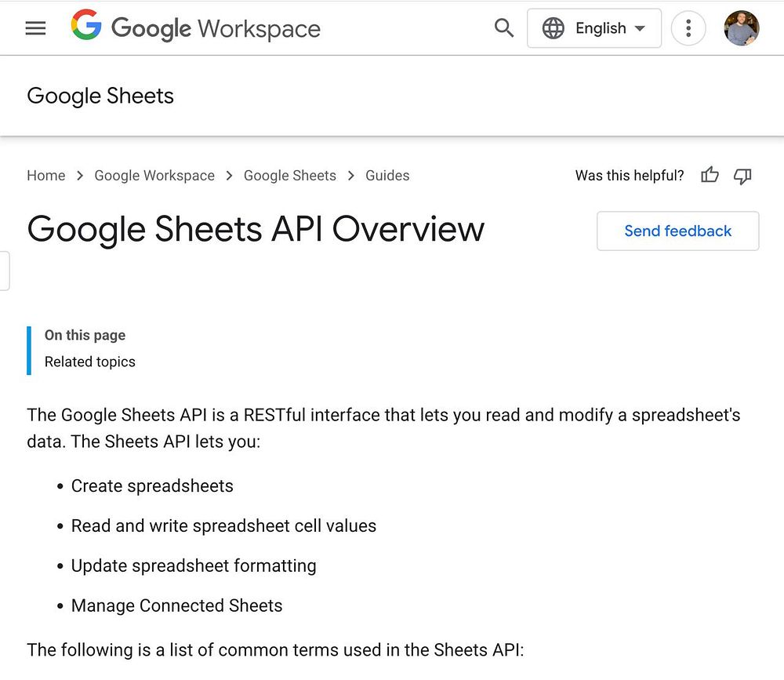Go to Home breadcrumb

[x=46, y=176]
